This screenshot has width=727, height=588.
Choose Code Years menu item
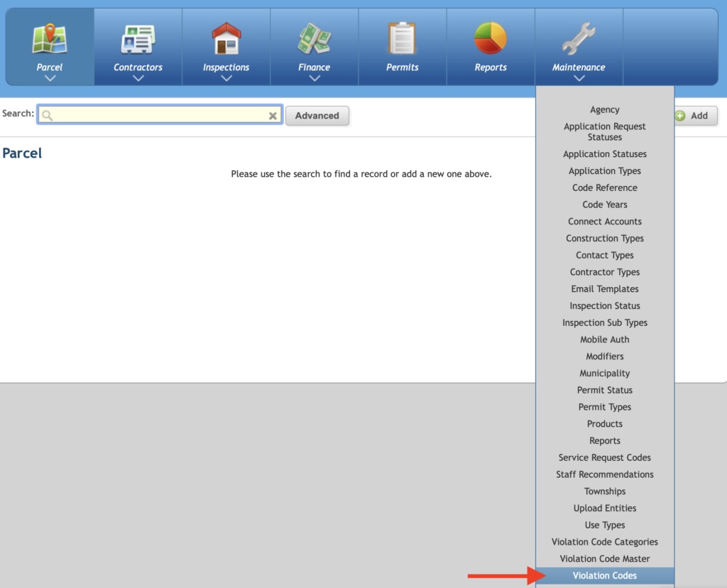pyautogui.click(x=605, y=205)
